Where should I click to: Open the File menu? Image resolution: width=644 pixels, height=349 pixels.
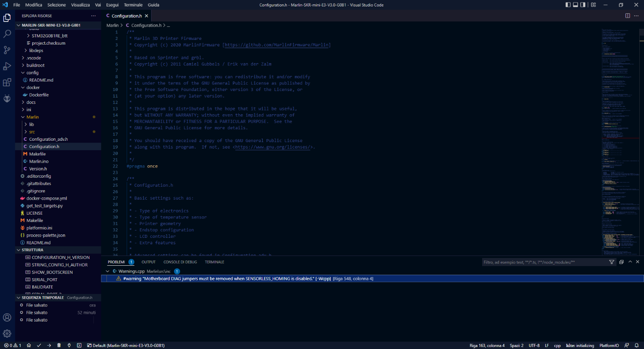(x=17, y=5)
